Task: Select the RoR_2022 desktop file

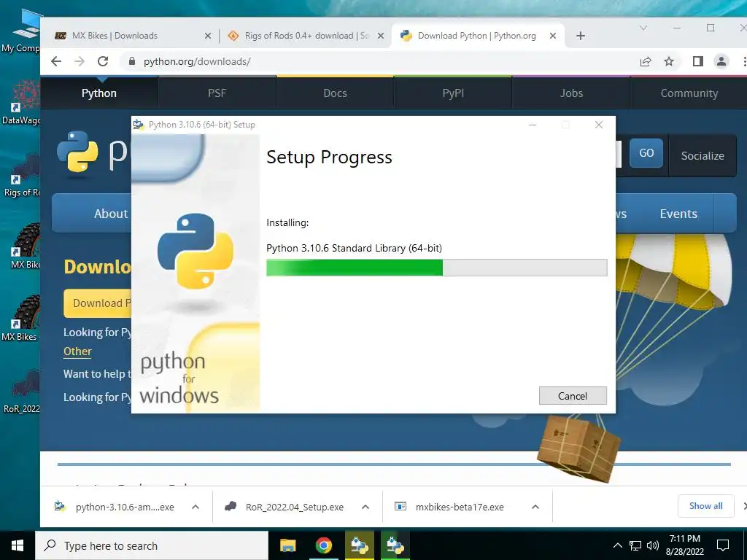Action: pyautogui.click(x=21, y=392)
